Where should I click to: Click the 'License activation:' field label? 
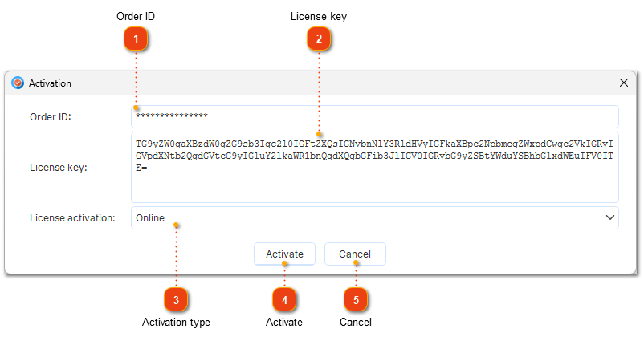tap(72, 218)
